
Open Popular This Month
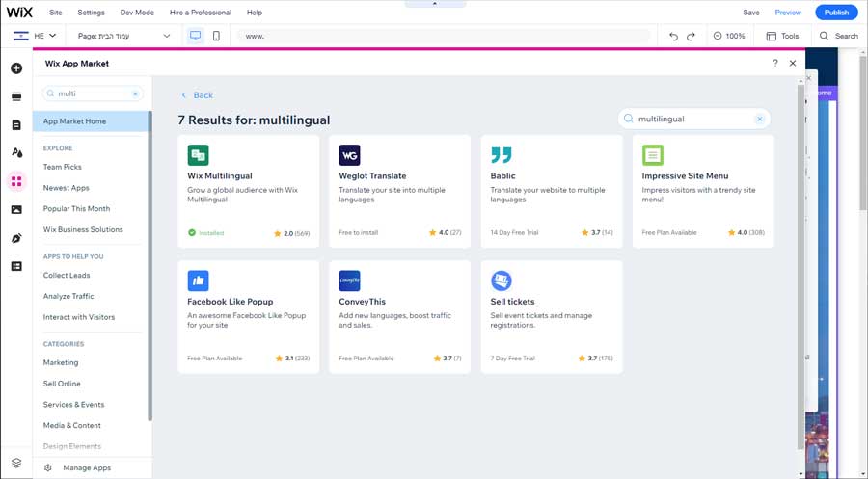(77, 208)
